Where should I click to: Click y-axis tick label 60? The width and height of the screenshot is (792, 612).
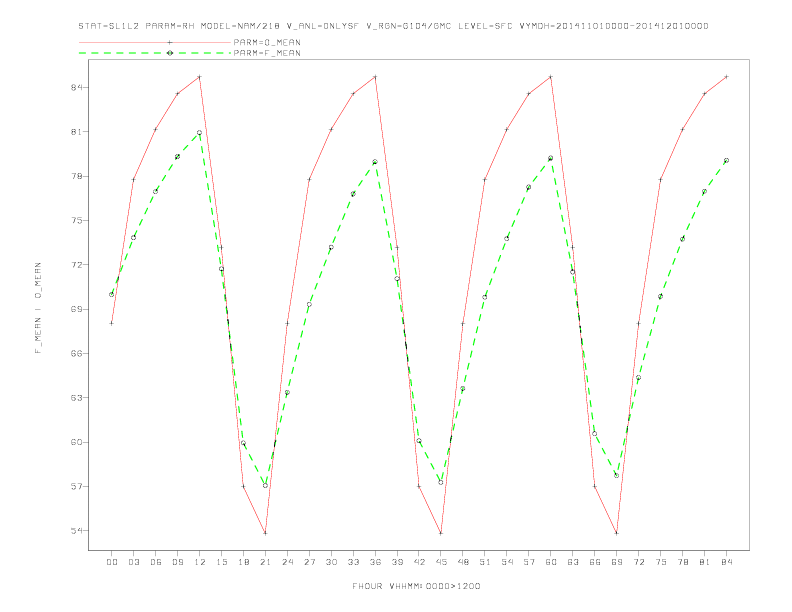pyautogui.click(x=77, y=442)
